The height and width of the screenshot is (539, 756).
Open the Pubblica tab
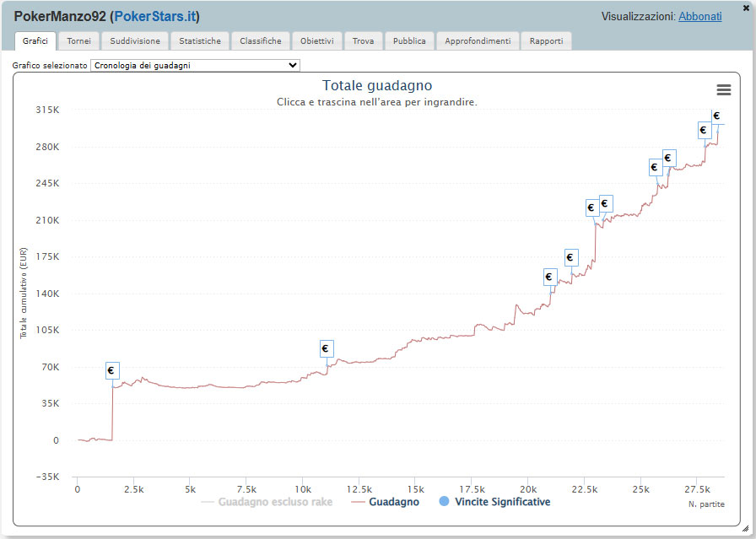[x=409, y=41]
